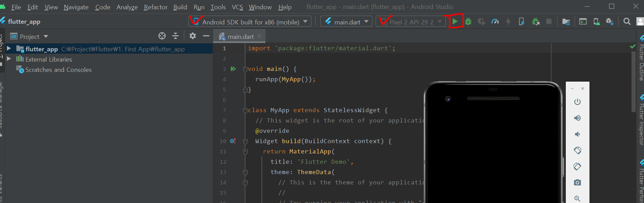Click emulator zoom magnifier
This screenshot has height=203, width=644.
point(577,199)
